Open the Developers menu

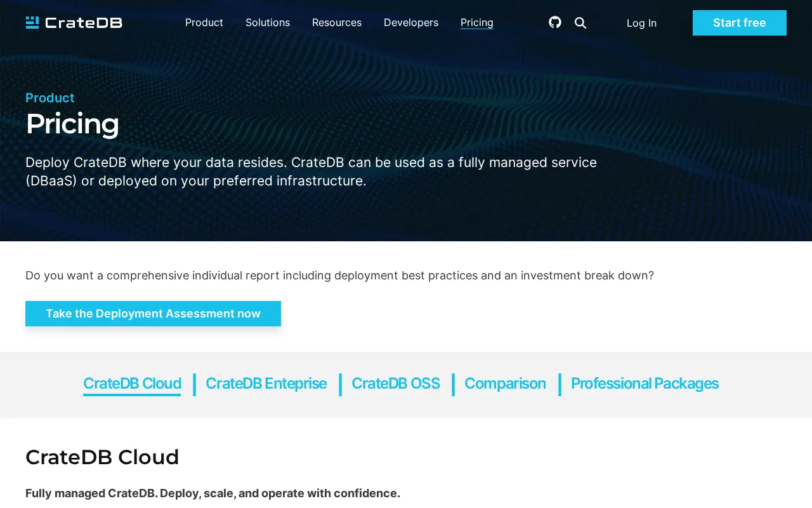click(x=411, y=23)
